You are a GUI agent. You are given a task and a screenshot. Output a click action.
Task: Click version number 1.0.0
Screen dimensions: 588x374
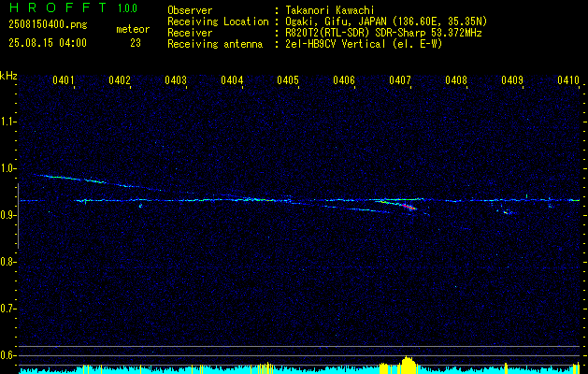[x=127, y=8]
